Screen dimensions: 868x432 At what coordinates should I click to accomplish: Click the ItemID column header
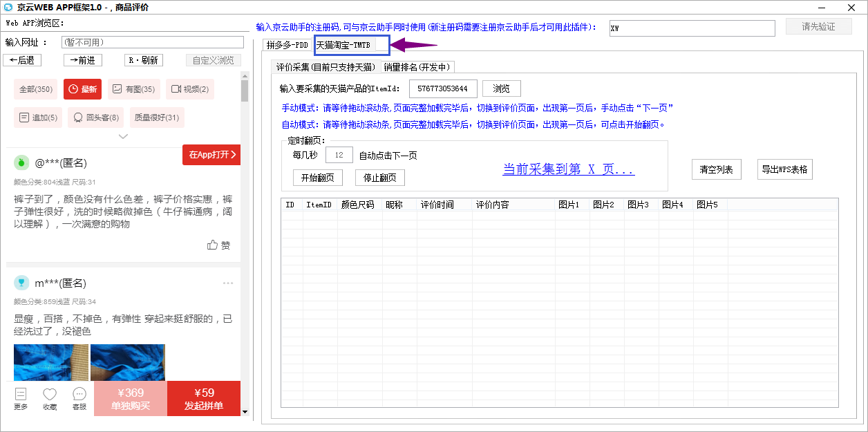pyautogui.click(x=319, y=205)
